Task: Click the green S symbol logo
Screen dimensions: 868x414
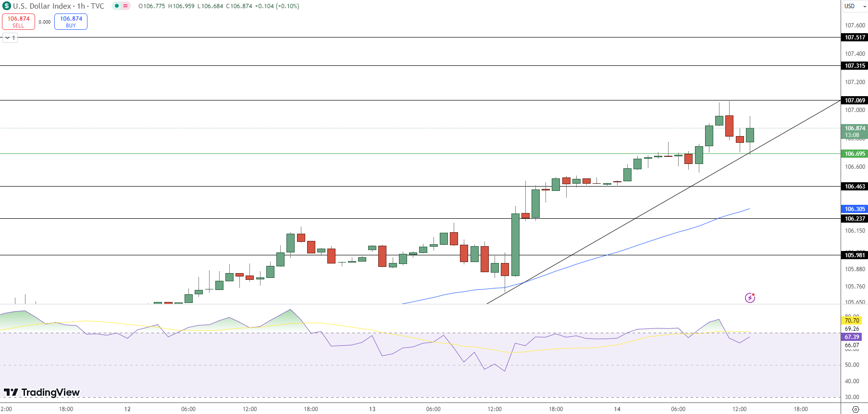Action: 6,6
